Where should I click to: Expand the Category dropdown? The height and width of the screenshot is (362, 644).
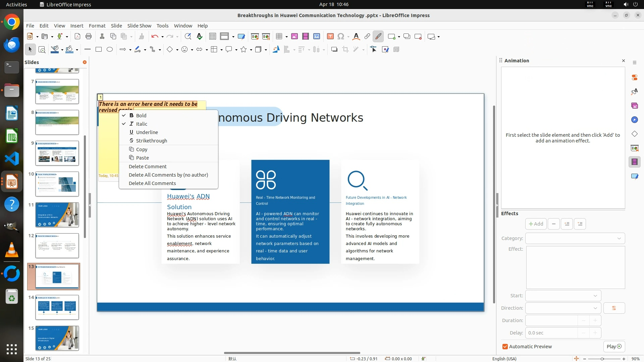(575, 238)
